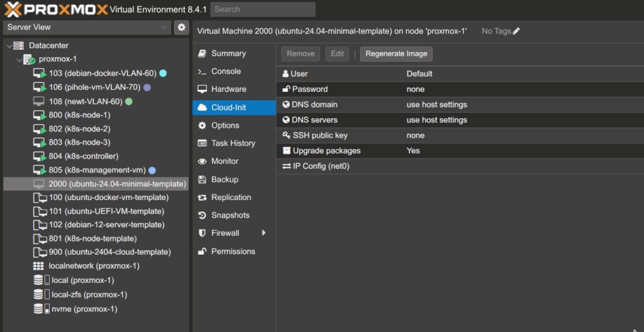644x332 pixels.
Task: Click the Proxmox logo
Action: (x=56, y=9)
